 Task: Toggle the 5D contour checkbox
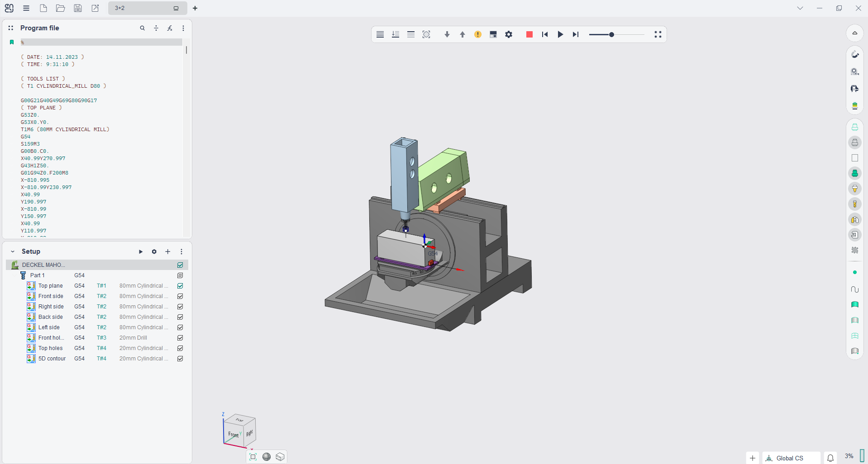pos(180,359)
